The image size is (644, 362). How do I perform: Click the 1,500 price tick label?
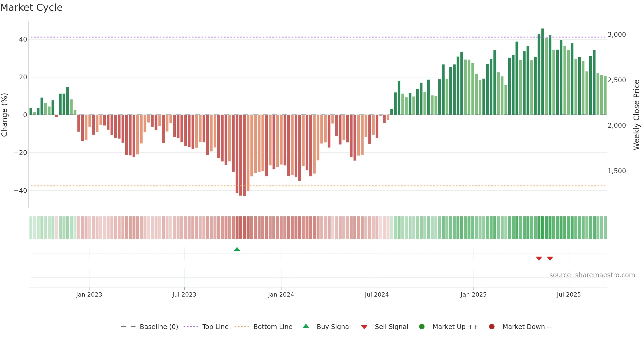click(617, 171)
